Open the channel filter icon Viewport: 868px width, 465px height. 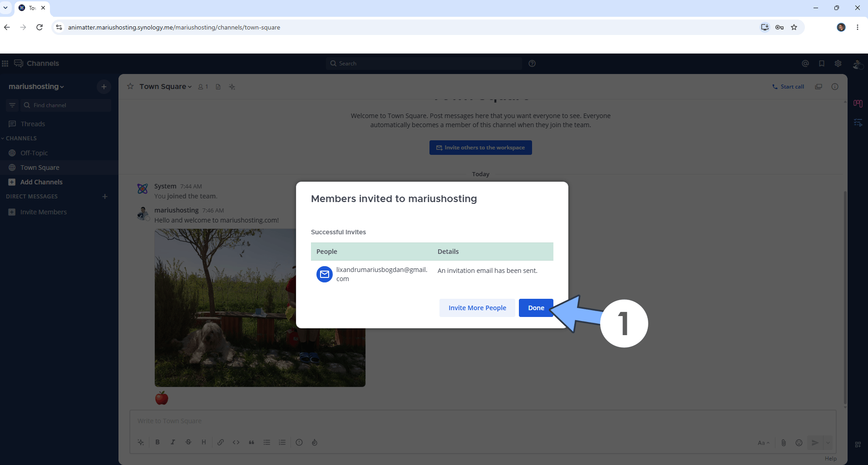pos(12,105)
